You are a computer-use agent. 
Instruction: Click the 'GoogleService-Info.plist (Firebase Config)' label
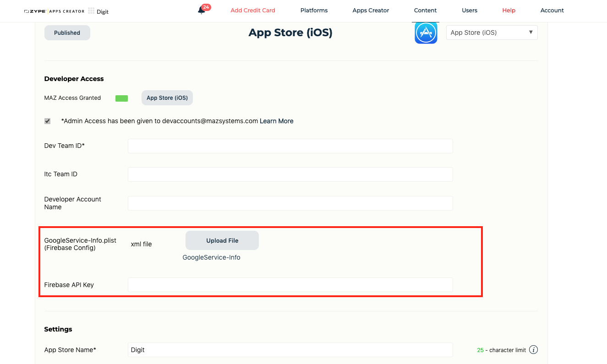(81, 244)
